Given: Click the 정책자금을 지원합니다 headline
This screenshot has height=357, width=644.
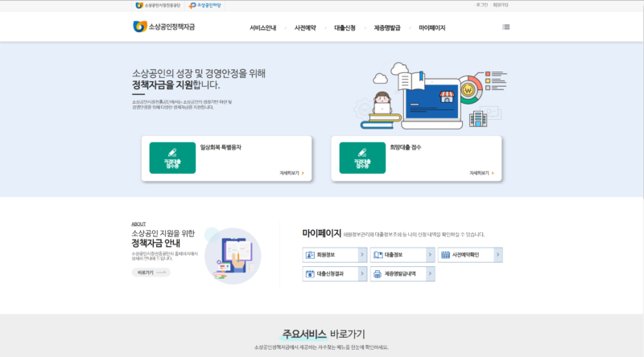Looking at the screenshot, I should (x=175, y=85).
